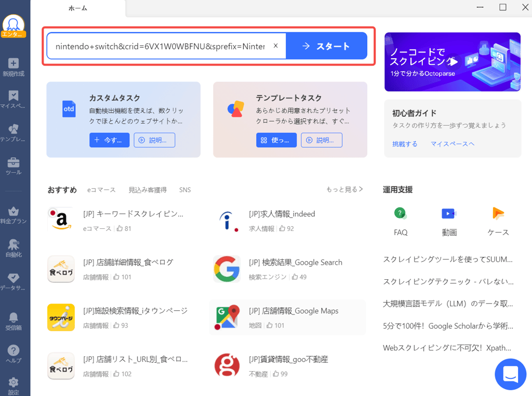The height and width of the screenshot is (396, 532).
Task: Click the Amazon keyword scraping template icon
Action: click(61, 220)
